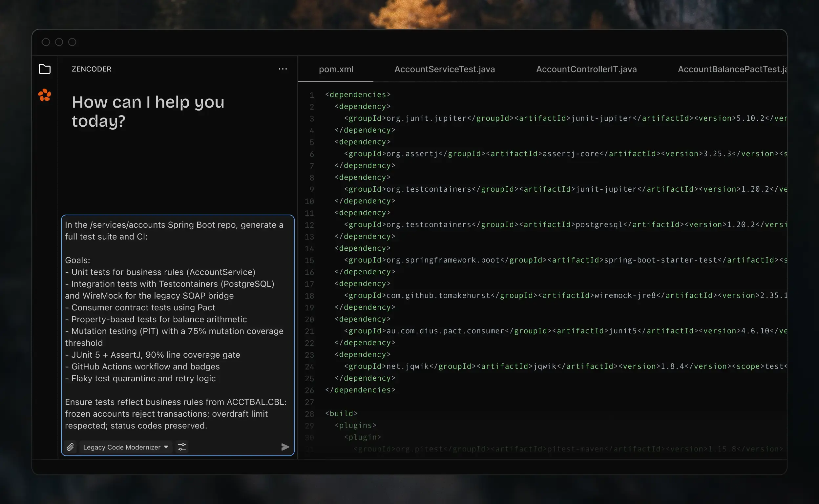The image size is (819, 504).
Task: Open the AccountBalancePactTest.java tab
Action: 732,69
